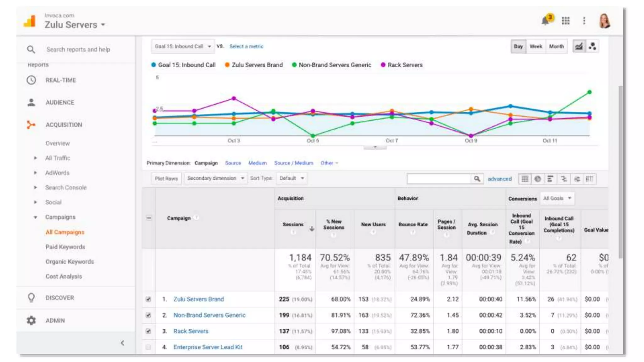Open the Google apps grid icon

(x=565, y=21)
